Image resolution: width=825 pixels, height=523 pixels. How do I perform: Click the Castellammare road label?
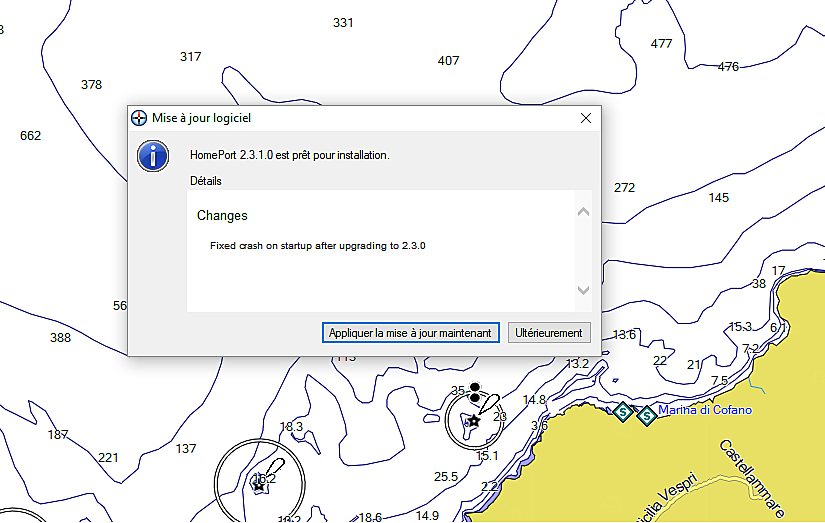751,478
